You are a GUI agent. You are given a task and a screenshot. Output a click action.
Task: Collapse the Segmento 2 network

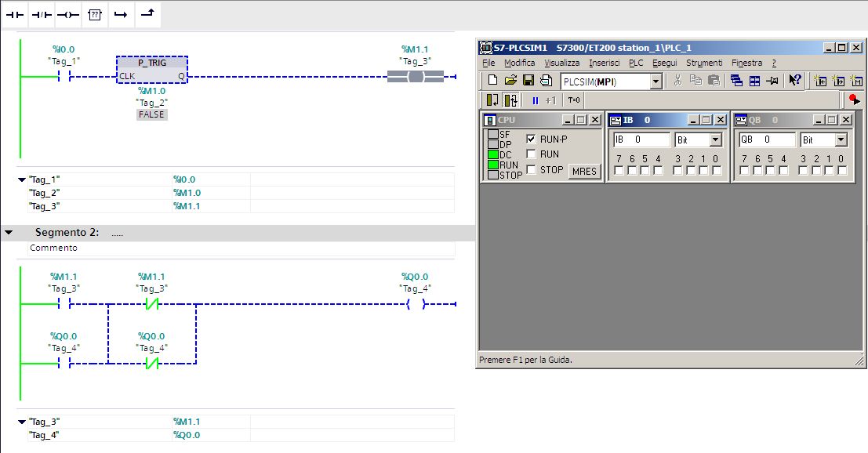click(x=9, y=233)
